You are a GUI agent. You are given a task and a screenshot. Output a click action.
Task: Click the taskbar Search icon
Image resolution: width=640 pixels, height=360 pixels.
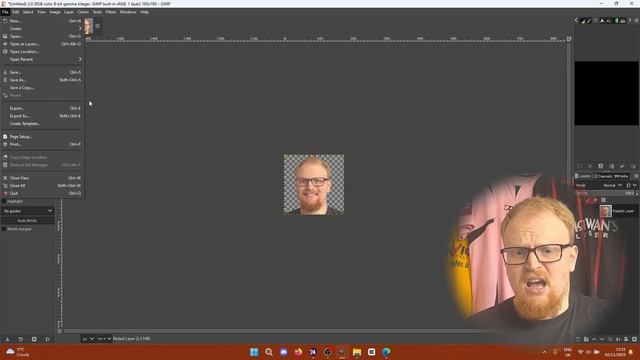pyautogui.click(x=269, y=352)
